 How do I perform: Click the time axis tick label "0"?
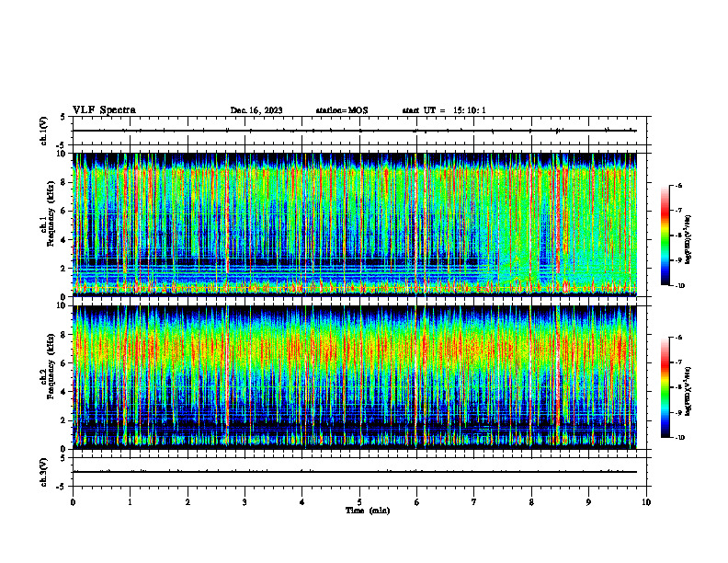point(73,502)
